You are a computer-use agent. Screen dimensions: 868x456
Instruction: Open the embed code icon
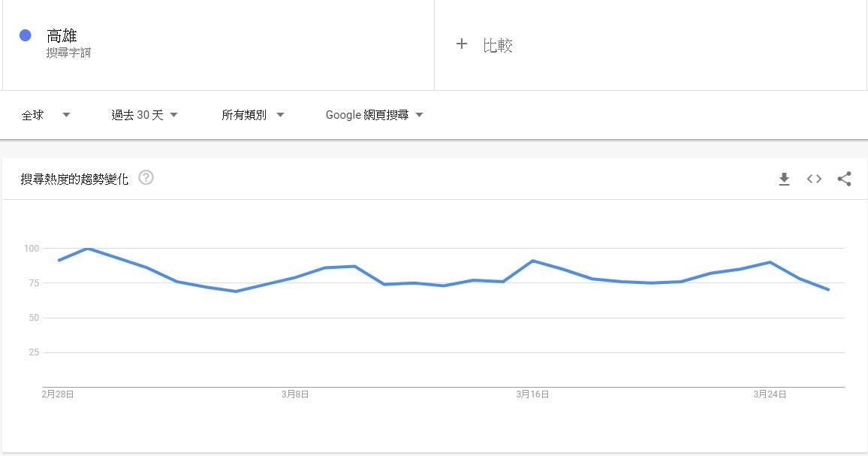pyautogui.click(x=814, y=179)
